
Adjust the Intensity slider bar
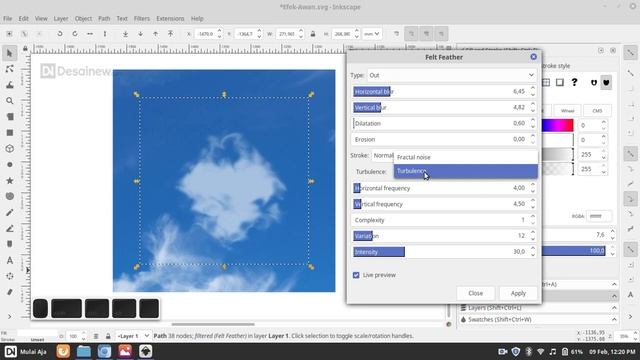440,252
